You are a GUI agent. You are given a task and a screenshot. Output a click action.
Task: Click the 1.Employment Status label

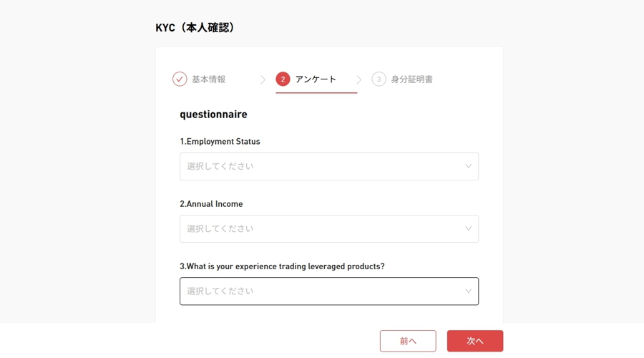point(220,141)
